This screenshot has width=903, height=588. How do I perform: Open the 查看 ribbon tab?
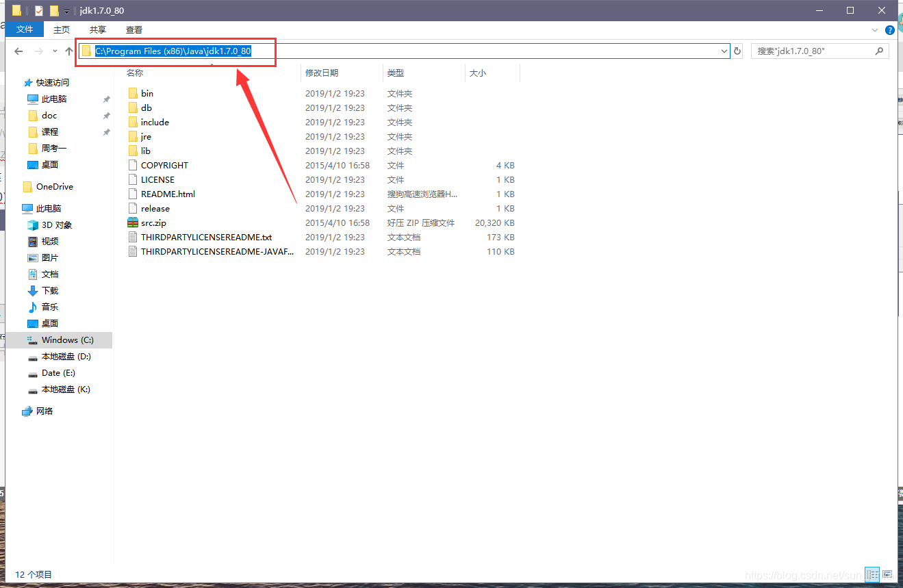tap(134, 29)
